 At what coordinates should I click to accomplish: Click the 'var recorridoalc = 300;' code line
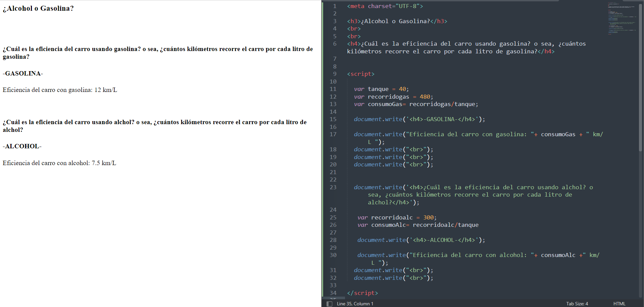(x=397, y=217)
